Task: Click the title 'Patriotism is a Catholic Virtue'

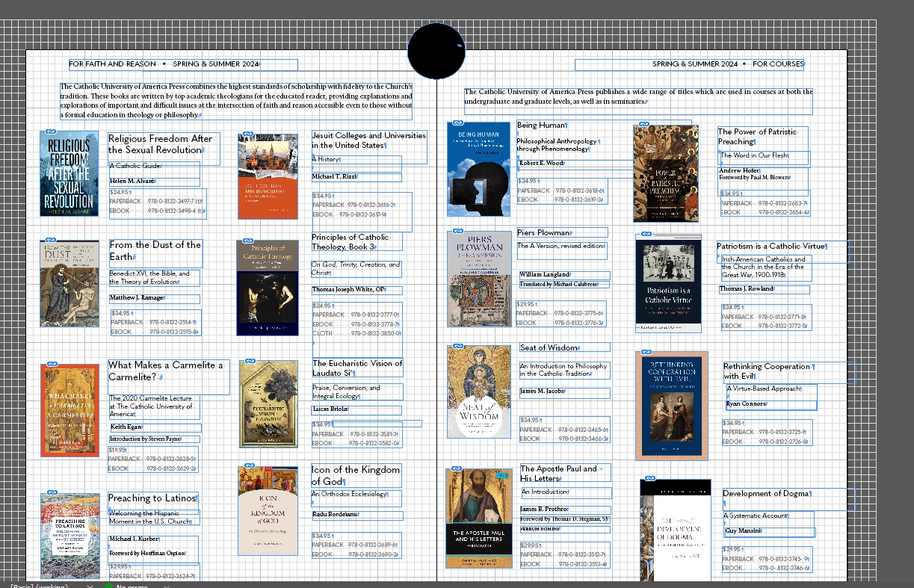Action: pyautogui.click(x=772, y=246)
